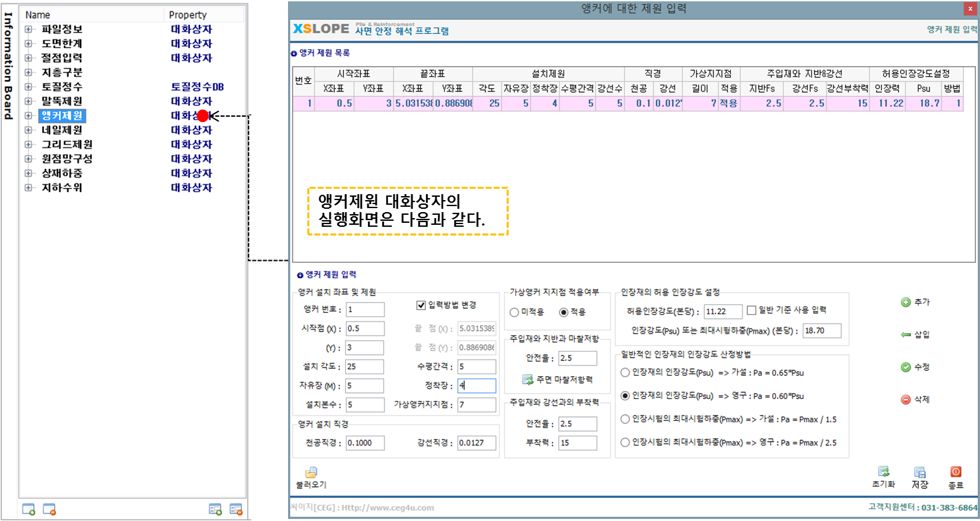
Task: Click the 각도 cell value 25 in table
Action: tap(487, 103)
